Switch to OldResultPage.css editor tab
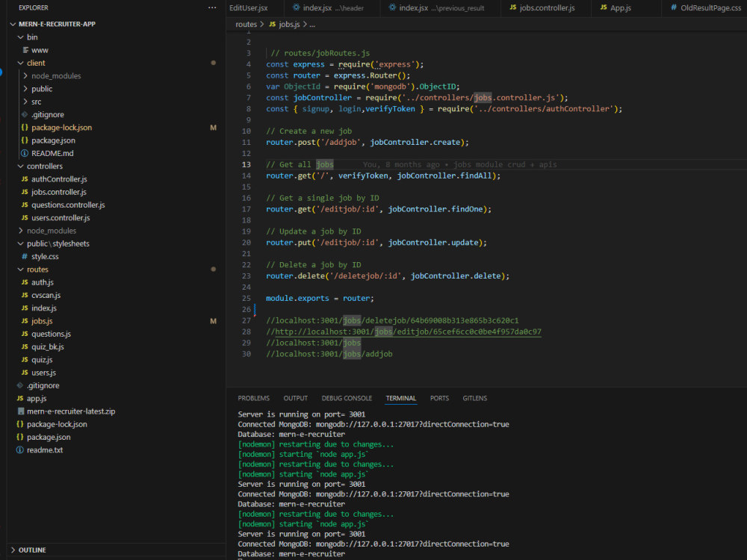The height and width of the screenshot is (560, 747). tap(706, 7)
